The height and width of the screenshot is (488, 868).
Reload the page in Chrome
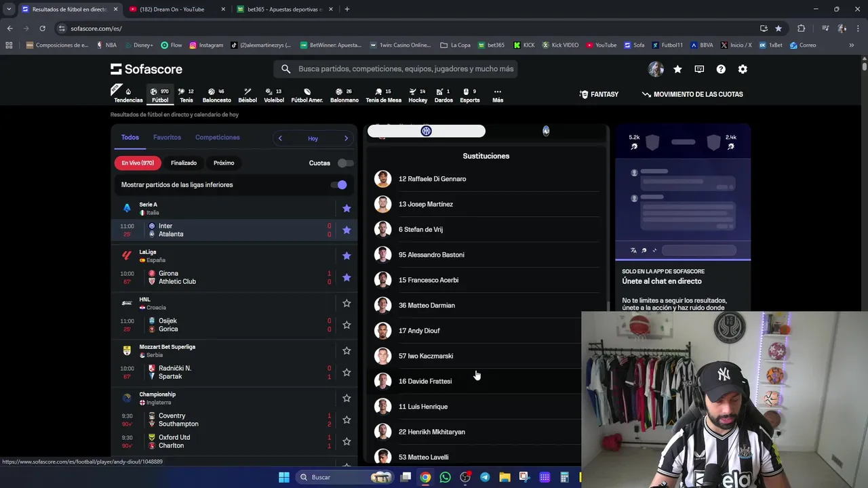point(42,28)
